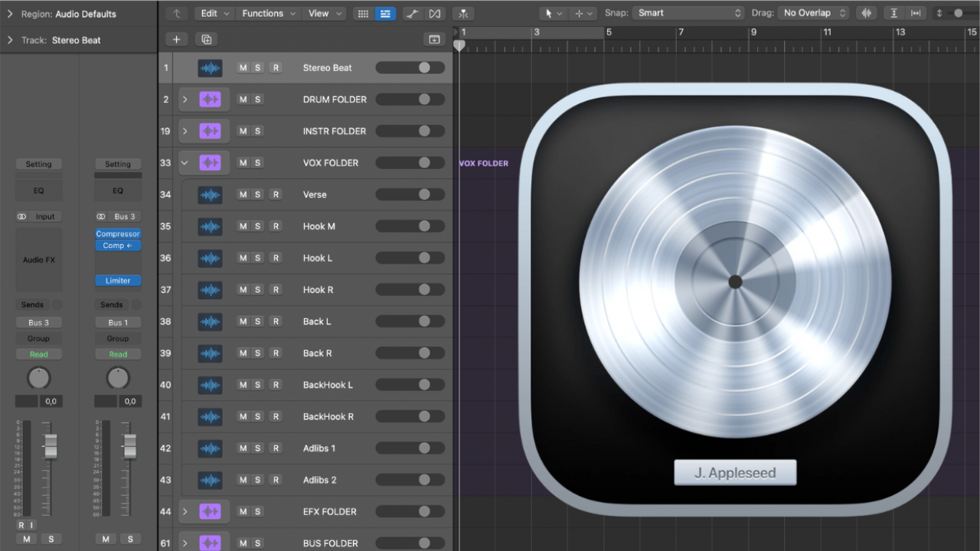The height and width of the screenshot is (551, 980).
Task: Click the Back L track volume slider
Action: tap(410, 321)
